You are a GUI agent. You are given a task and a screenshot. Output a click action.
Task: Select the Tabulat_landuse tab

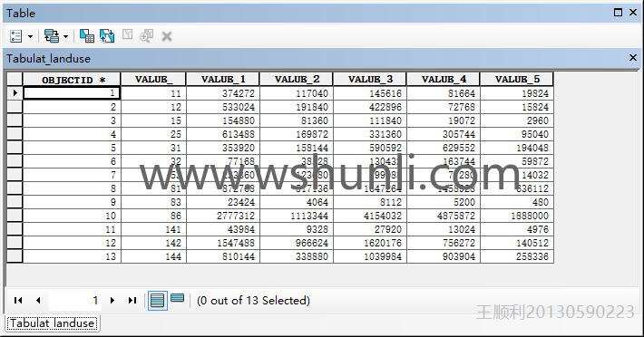coord(53,323)
